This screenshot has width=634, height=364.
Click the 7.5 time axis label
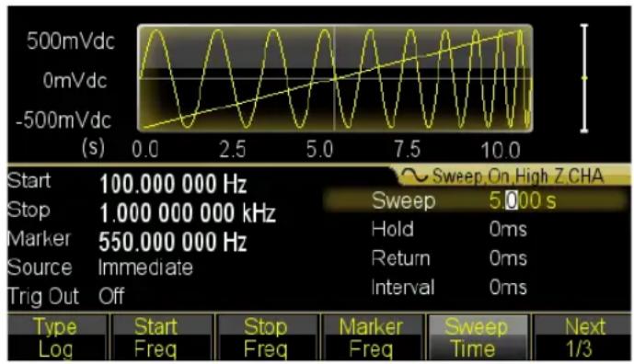coord(407,149)
